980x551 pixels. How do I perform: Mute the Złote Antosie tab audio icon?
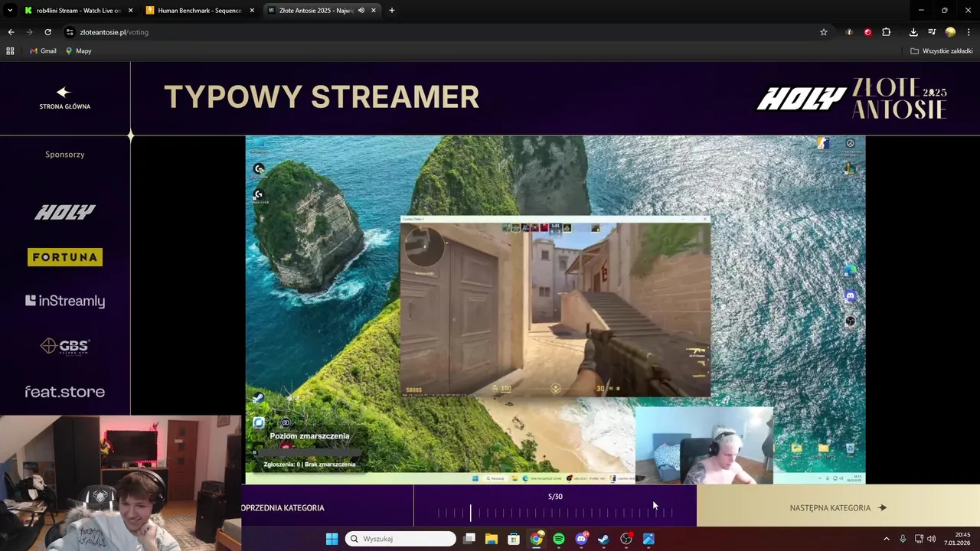pos(361,11)
